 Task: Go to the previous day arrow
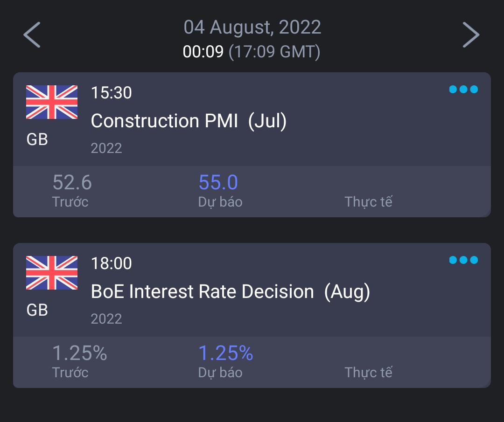(x=32, y=35)
